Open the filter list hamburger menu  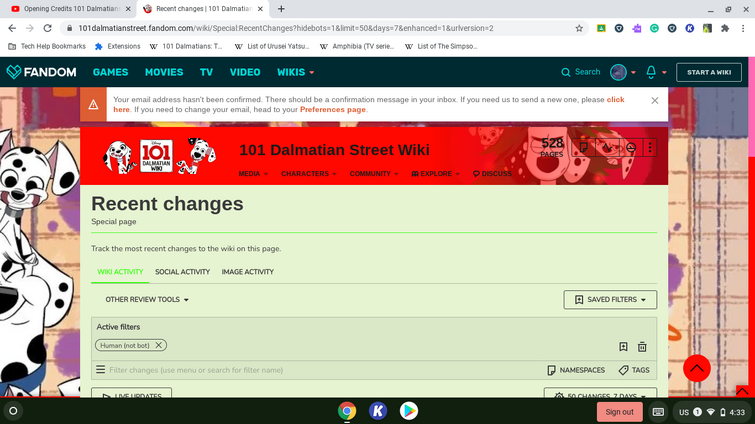click(x=100, y=370)
